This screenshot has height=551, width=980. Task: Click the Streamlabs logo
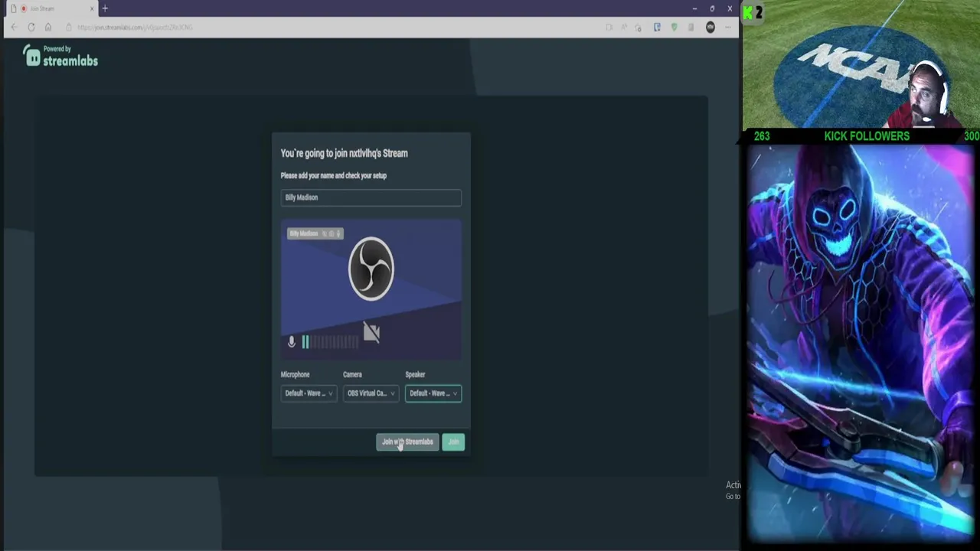click(60, 56)
